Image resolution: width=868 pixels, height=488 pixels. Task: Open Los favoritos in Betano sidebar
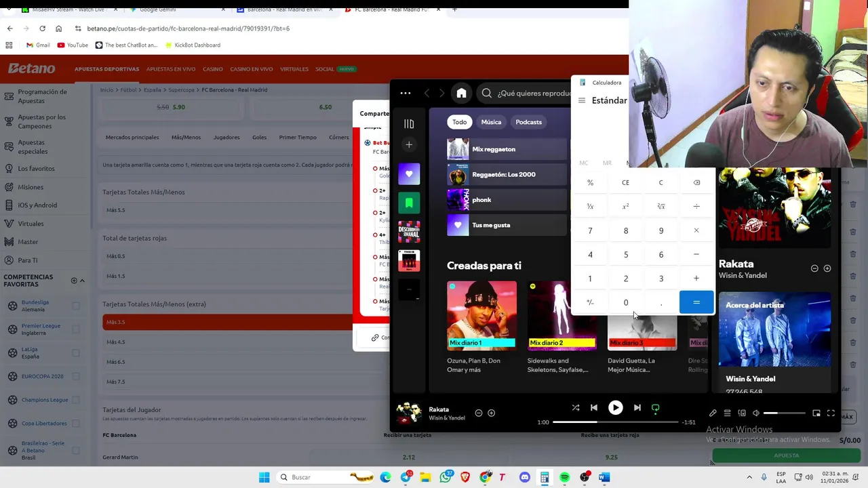tap(37, 169)
